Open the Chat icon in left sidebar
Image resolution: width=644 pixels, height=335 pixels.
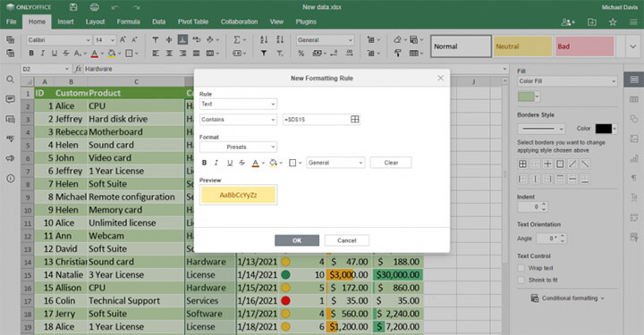coord(10,119)
